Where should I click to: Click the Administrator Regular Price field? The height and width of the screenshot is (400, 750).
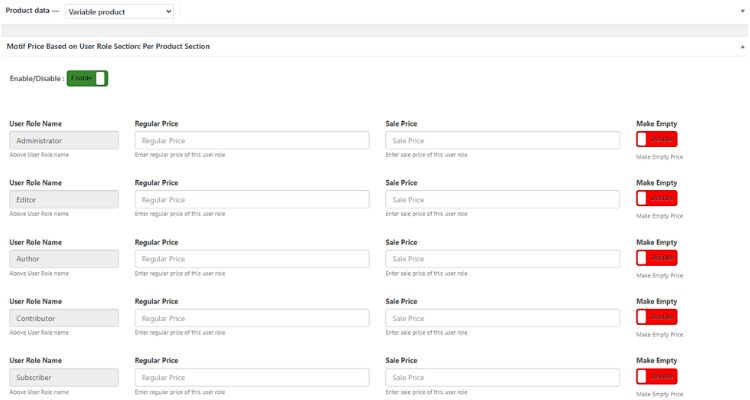[251, 141]
